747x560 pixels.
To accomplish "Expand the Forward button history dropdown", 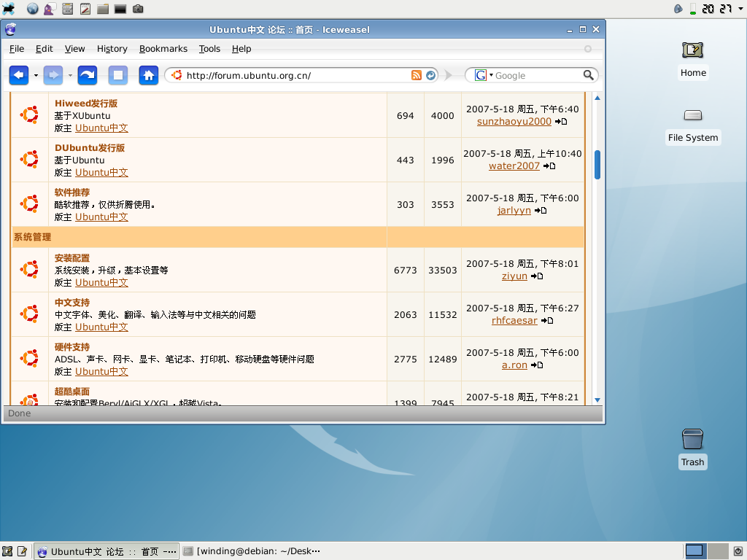I will (70, 75).
